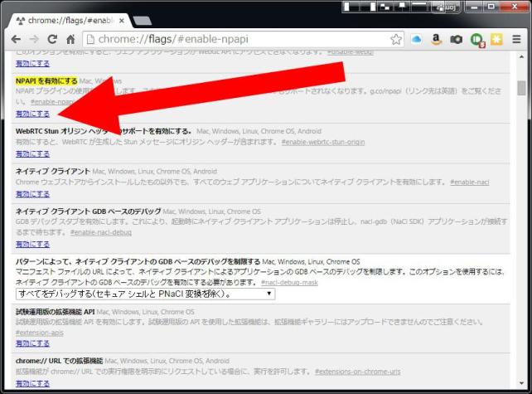532x394 pixels.
Task: Minimize the Chrome window
Action: 474,7
